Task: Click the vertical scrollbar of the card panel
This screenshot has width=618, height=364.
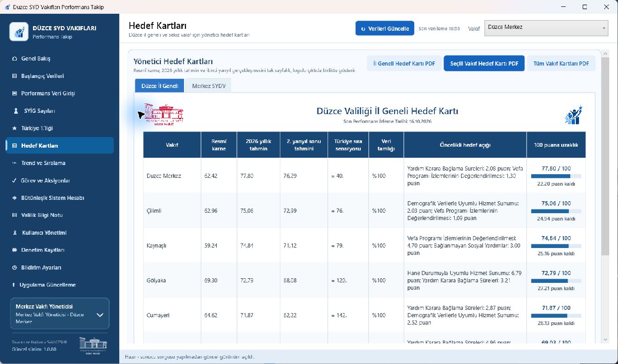Action: pos(605,157)
